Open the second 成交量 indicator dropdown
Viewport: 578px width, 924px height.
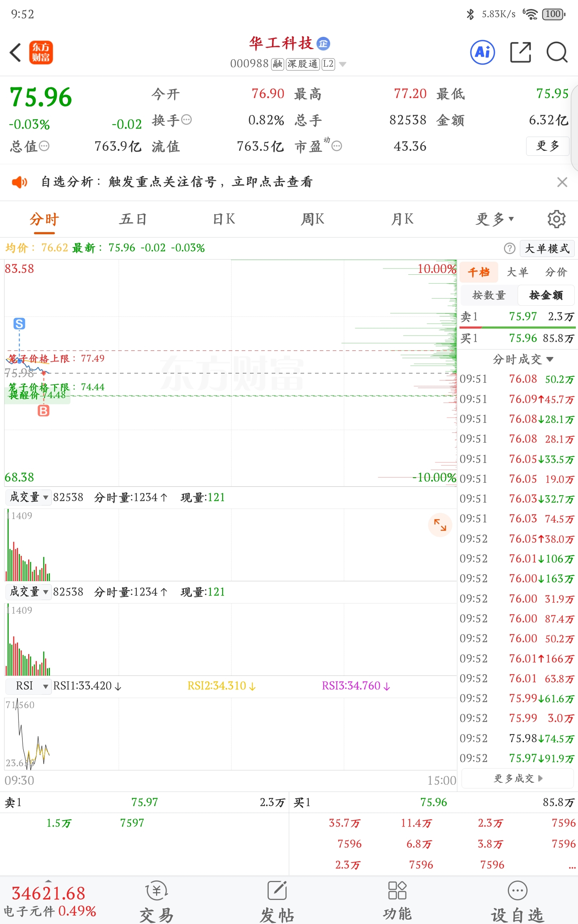[x=29, y=592]
